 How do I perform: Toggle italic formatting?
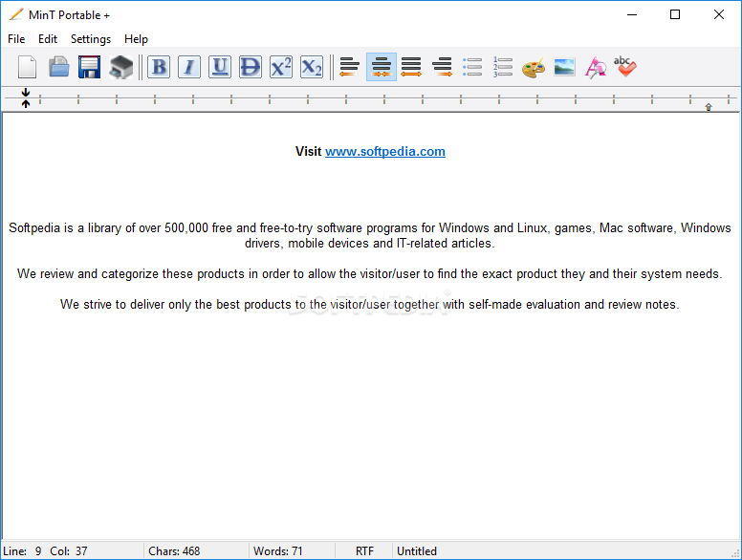click(x=189, y=67)
